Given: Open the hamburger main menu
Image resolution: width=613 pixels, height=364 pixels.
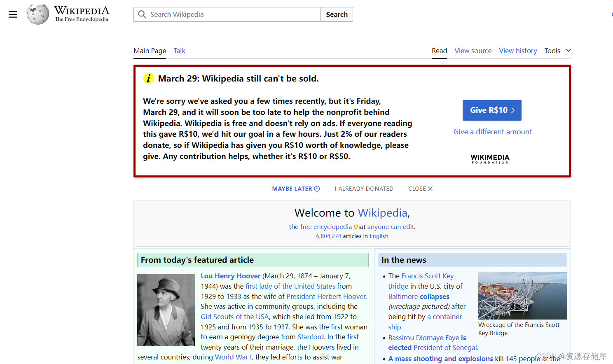Looking at the screenshot, I should pyautogui.click(x=13, y=14).
